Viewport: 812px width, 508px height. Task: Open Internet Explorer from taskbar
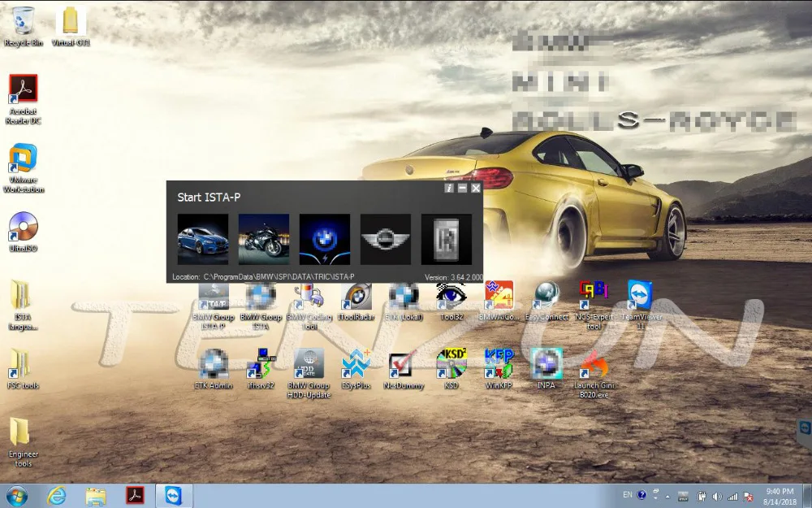tap(57, 496)
